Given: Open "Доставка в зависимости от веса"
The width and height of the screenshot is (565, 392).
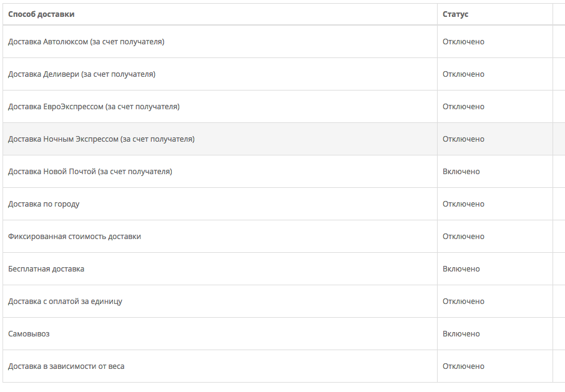Looking at the screenshot, I should (66, 366).
